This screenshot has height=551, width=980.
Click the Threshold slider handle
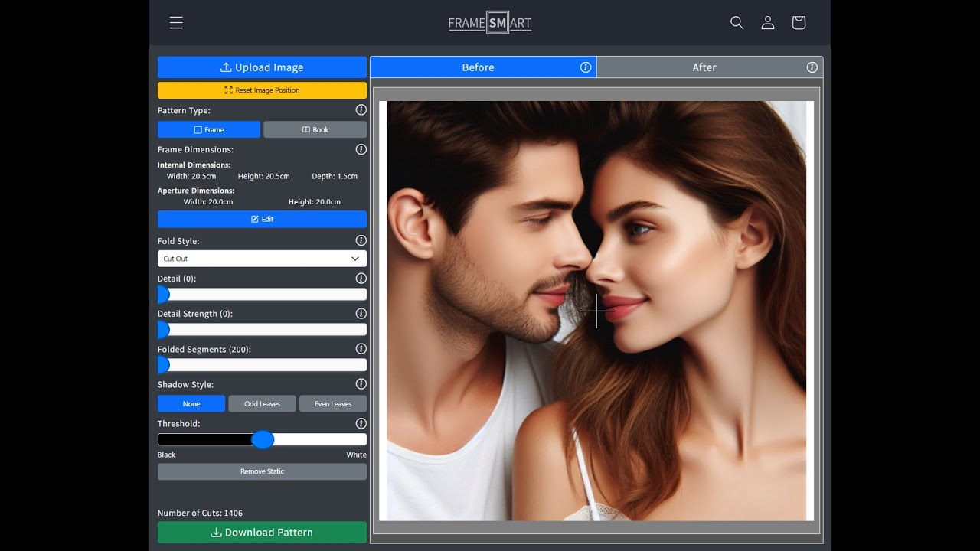click(x=263, y=439)
